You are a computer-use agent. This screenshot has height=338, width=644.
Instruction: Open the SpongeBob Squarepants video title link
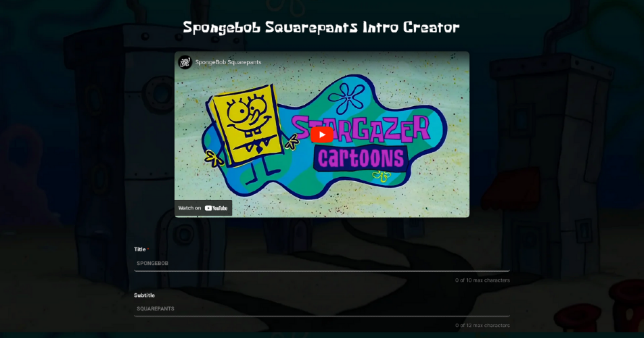[x=228, y=62]
